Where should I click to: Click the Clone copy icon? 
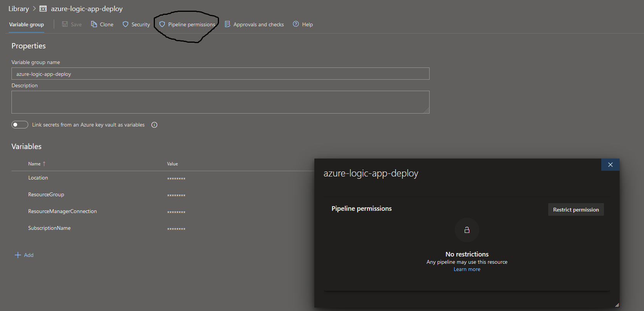point(94,24)
